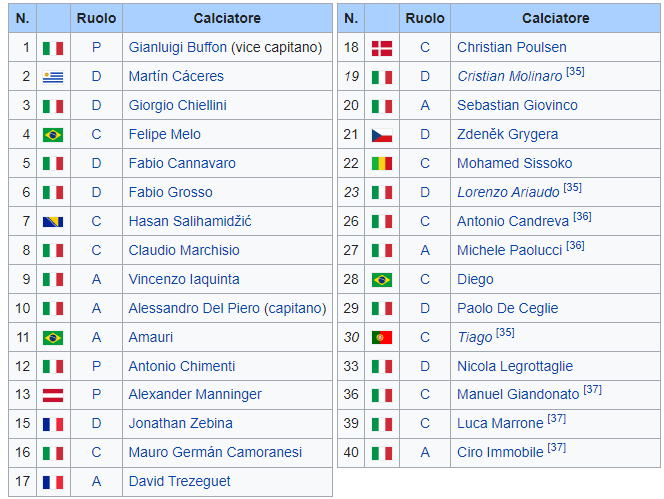Click footnote 37 beside Luca Marrone
This screenshot has height=499, width=664.
point(557,419)
